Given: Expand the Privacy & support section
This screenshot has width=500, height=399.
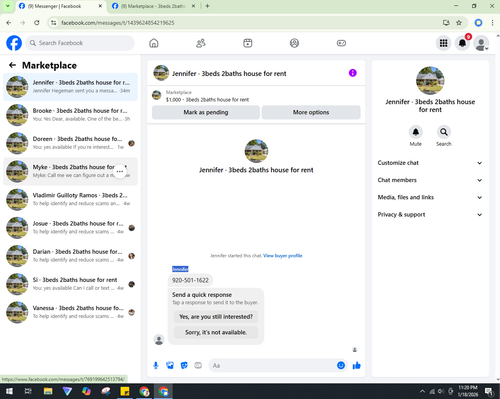Looking at the screenshot, I should (430, 215).
